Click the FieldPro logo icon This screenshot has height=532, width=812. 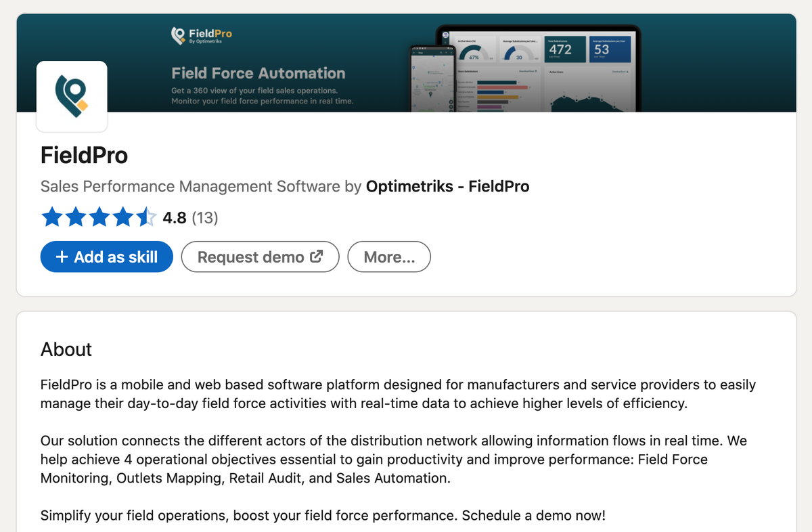coord(72,97)
